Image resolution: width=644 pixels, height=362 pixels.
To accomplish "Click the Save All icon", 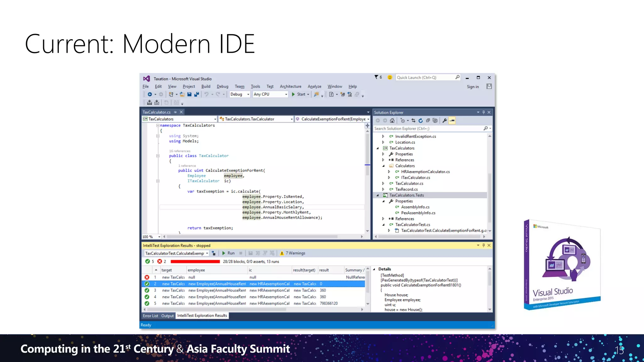I will pos(197,94).
